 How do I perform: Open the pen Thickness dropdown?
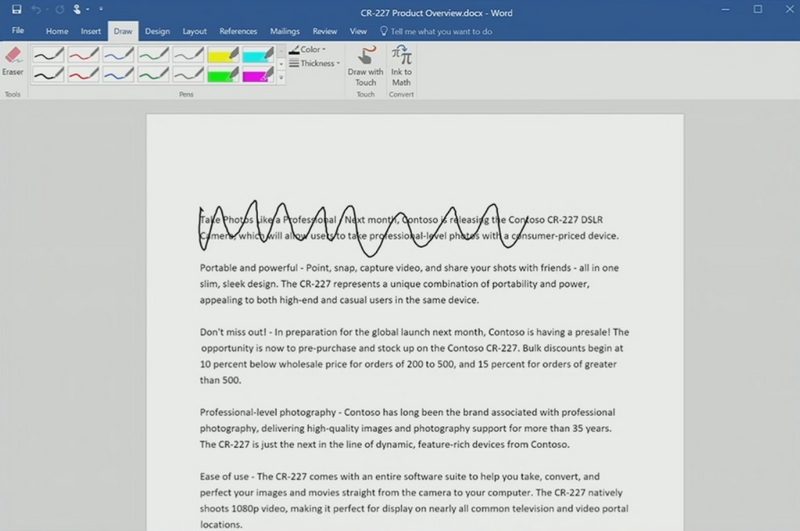coord(314,63)
